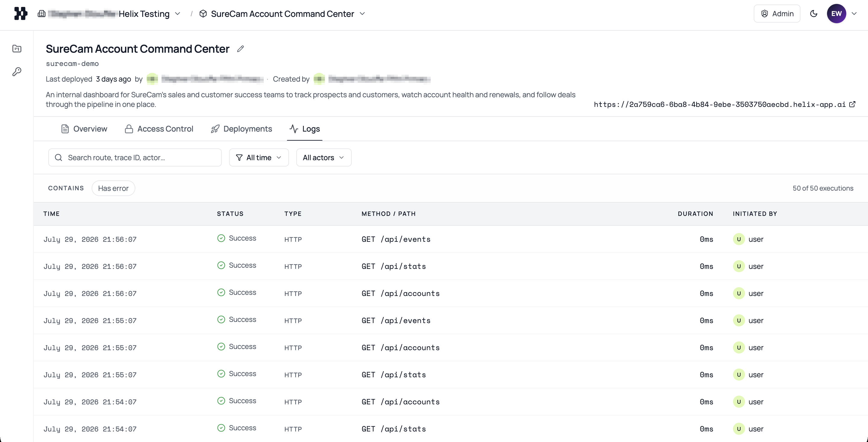868x442 pixels.
Task: Open the 21:55:07 GET /api/stats row
Action: [x=451, y=375]
